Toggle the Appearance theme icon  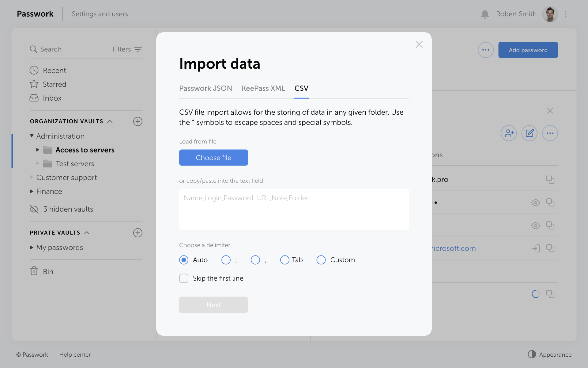click(532, 354)
